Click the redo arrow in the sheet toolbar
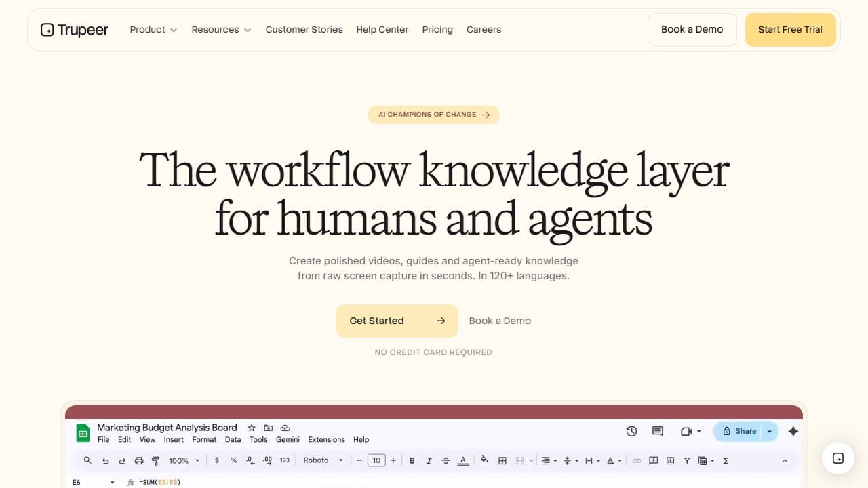Screen dimensions: 868x488 point(122,460)
